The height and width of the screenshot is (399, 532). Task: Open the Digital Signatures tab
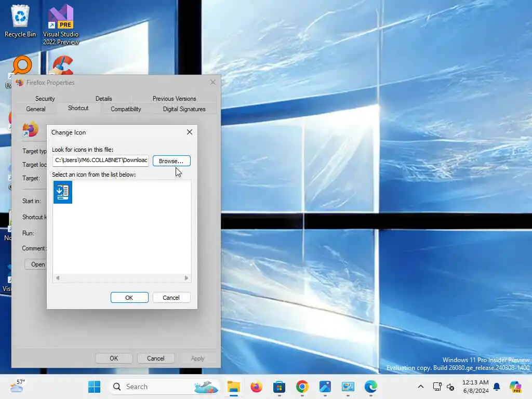(184, 109)
